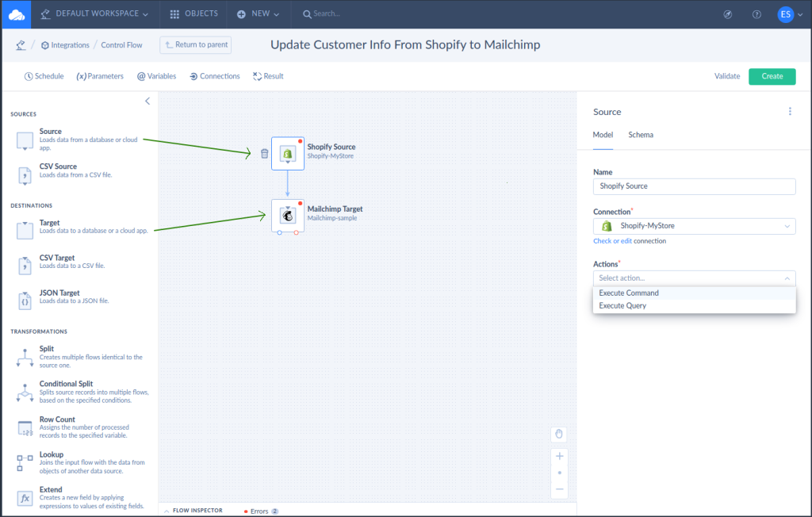Image resolution: width=812 pixels, height=517 pixels.
Task: Open the Objects grid menu
Action: click(193, 14)
